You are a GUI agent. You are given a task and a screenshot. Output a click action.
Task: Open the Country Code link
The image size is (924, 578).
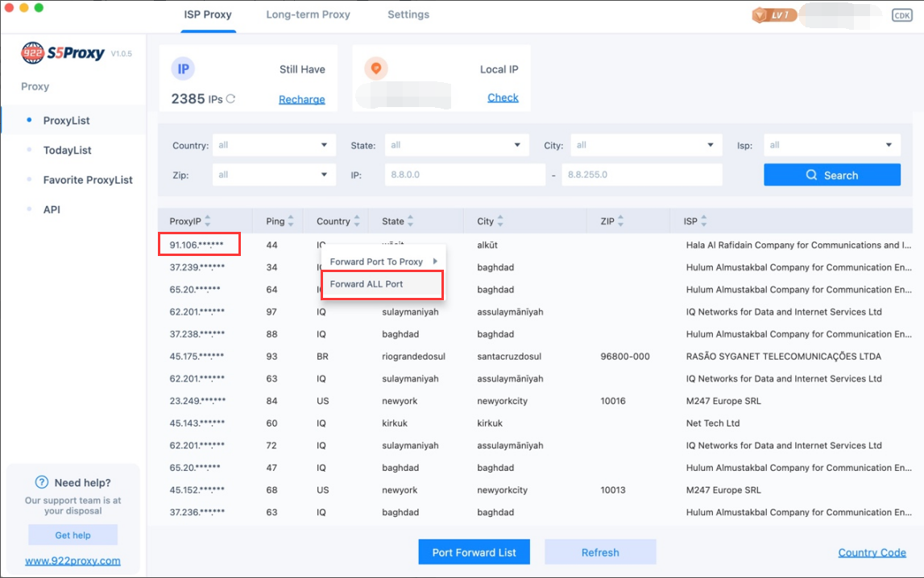coord(872,552)
